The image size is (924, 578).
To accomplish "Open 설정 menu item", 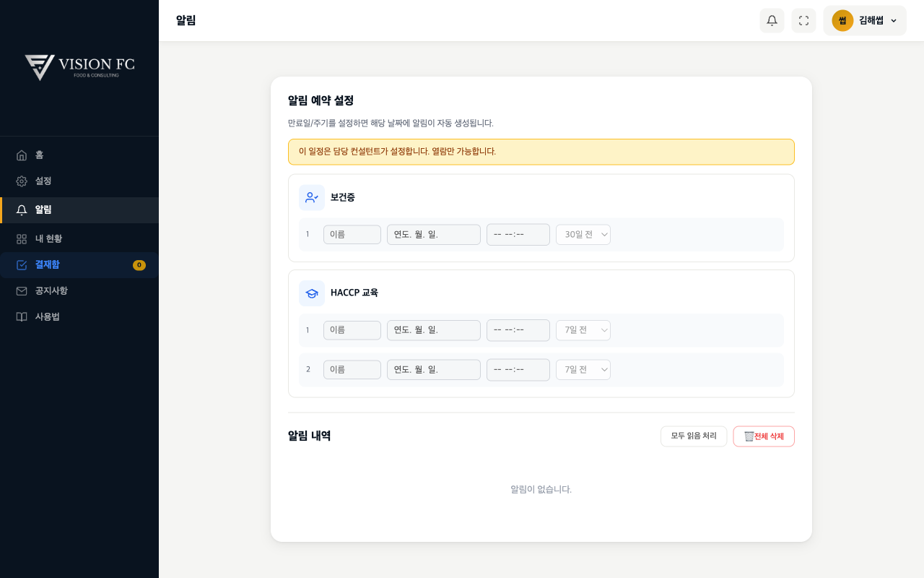I will pos(79,181).
